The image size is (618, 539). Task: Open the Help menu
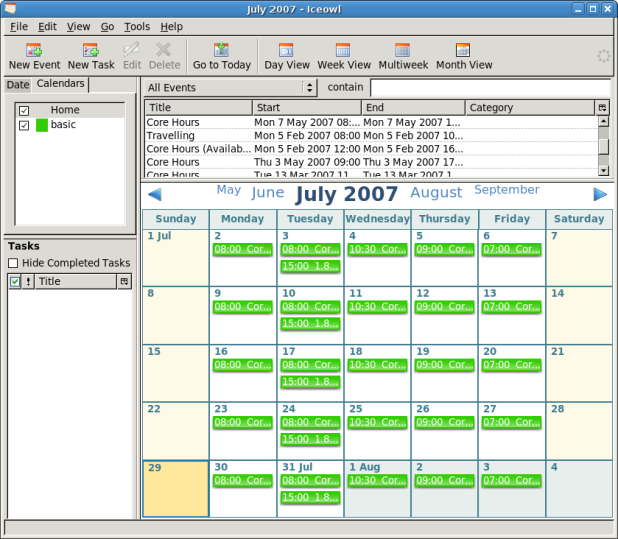click(x=171, y=26)
